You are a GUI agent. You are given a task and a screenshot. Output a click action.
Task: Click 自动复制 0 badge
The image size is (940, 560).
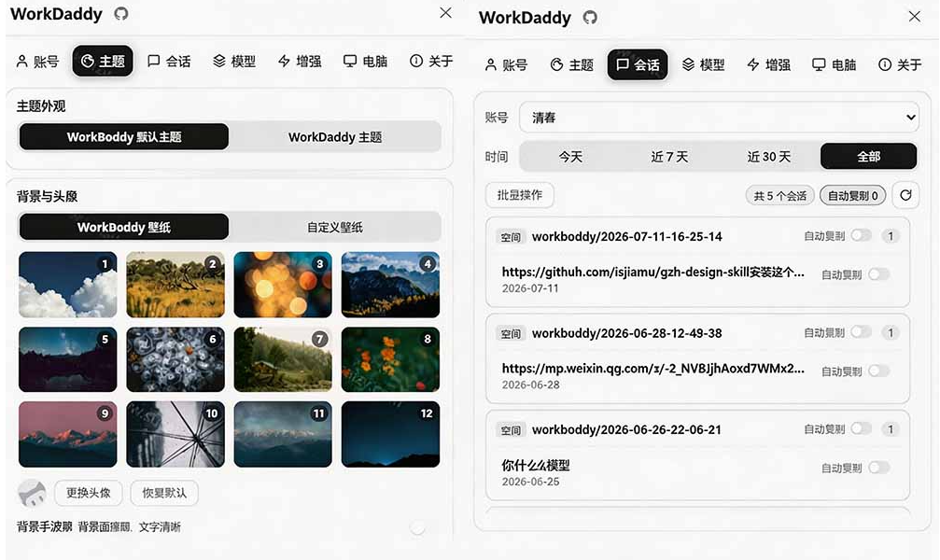852,195
